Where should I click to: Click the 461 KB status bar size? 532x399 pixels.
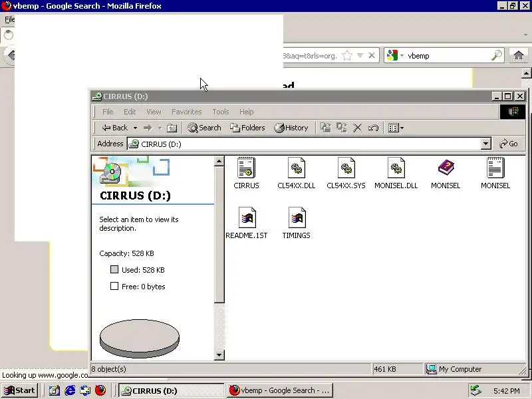(x=385, y=369)
